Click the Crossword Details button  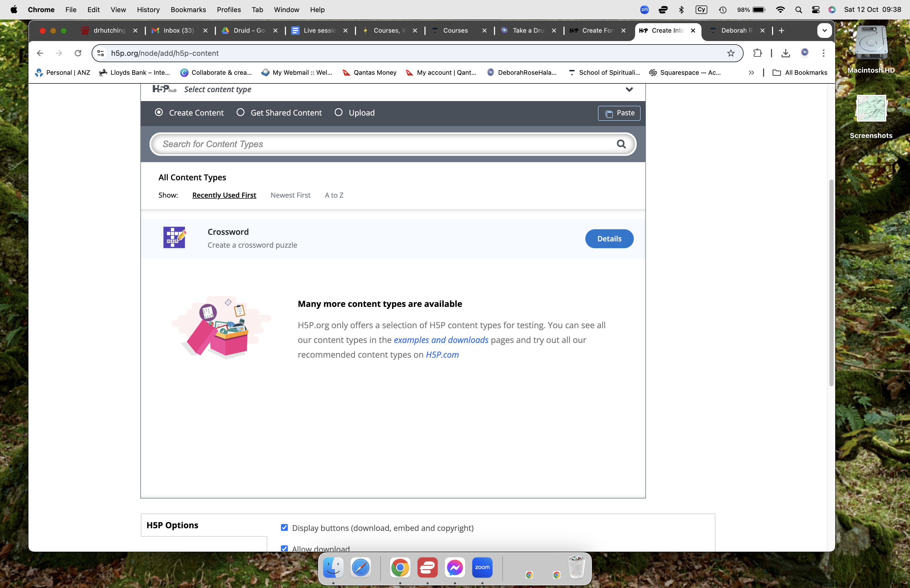click(609, 239)
